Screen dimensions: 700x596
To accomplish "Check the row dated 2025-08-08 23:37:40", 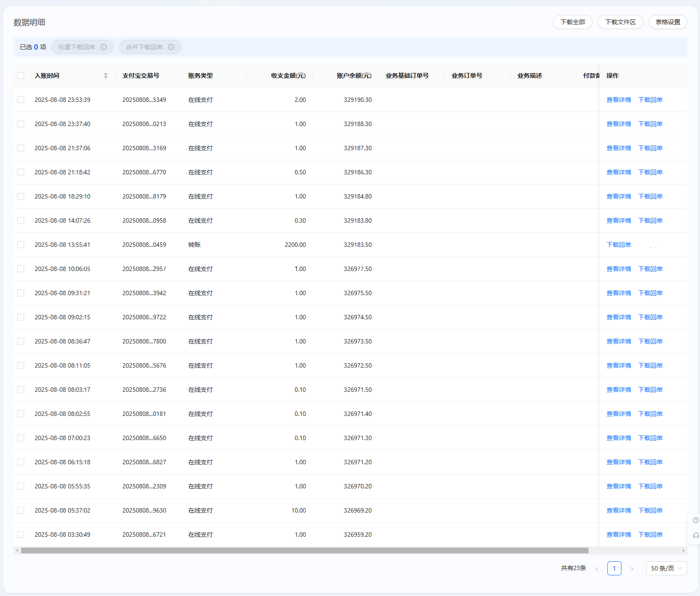I will 21,124.
